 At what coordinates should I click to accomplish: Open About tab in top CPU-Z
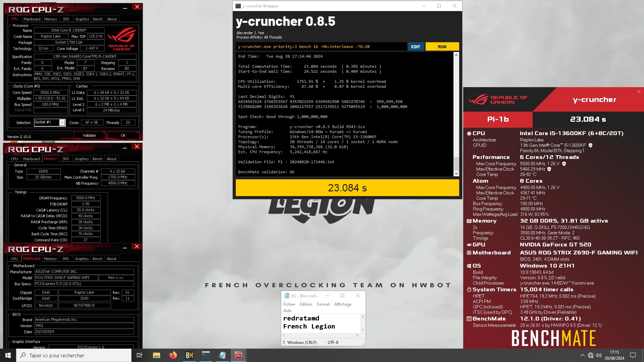point(112,19)
